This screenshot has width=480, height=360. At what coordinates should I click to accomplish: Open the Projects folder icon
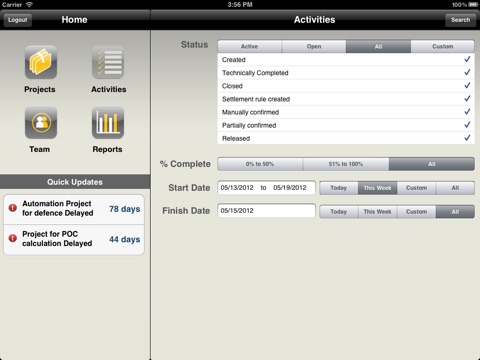[41, 62]
